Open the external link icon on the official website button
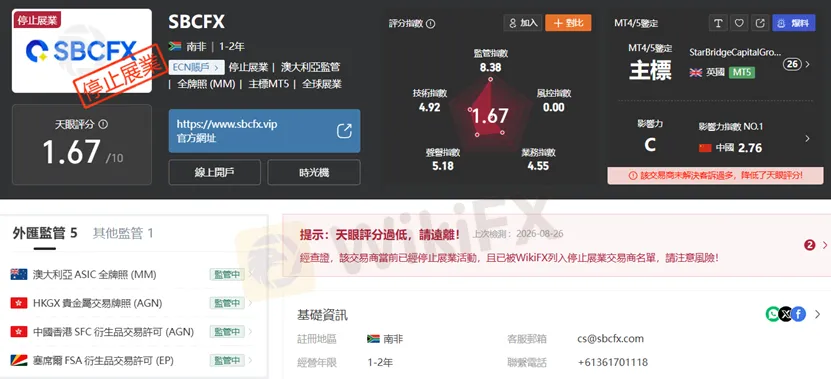Screen dimensions: 831x379 (x=344, y=131)
